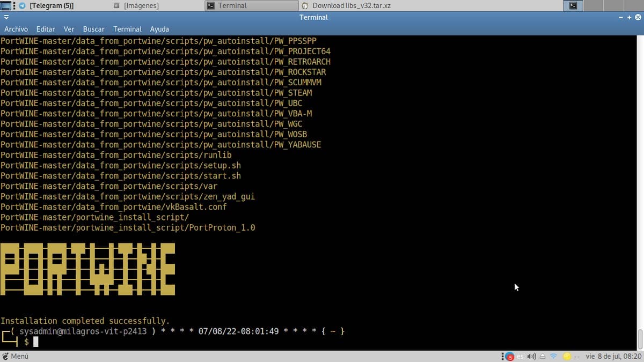This screenshot has height=362, width=644.
Task: Maximize the Terminal window
Action: coord(629,17)
